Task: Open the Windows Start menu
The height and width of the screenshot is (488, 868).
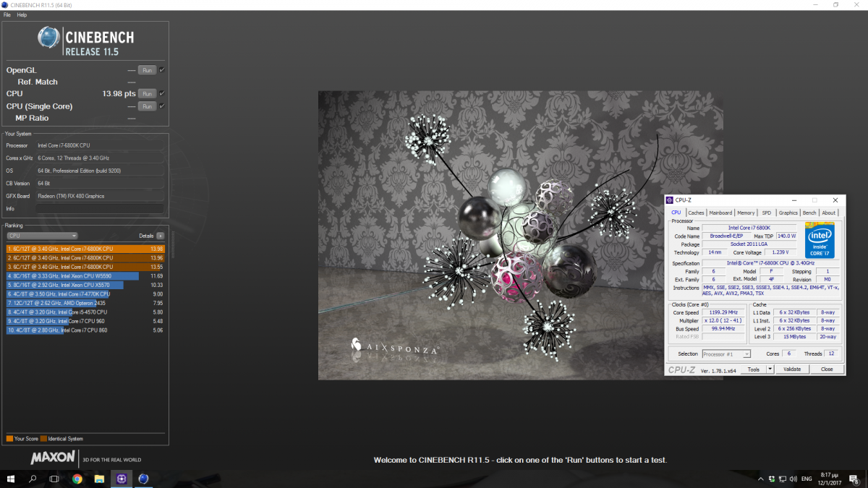Action: coord(12,479)
